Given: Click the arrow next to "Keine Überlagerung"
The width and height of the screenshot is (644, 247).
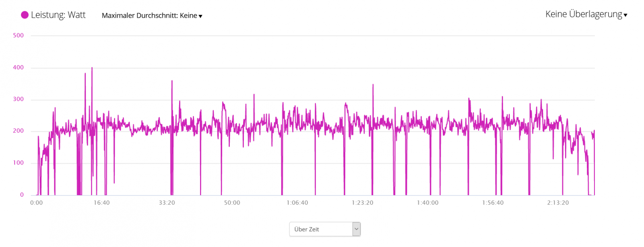Looking at the screenshot, I should (625, 15).
